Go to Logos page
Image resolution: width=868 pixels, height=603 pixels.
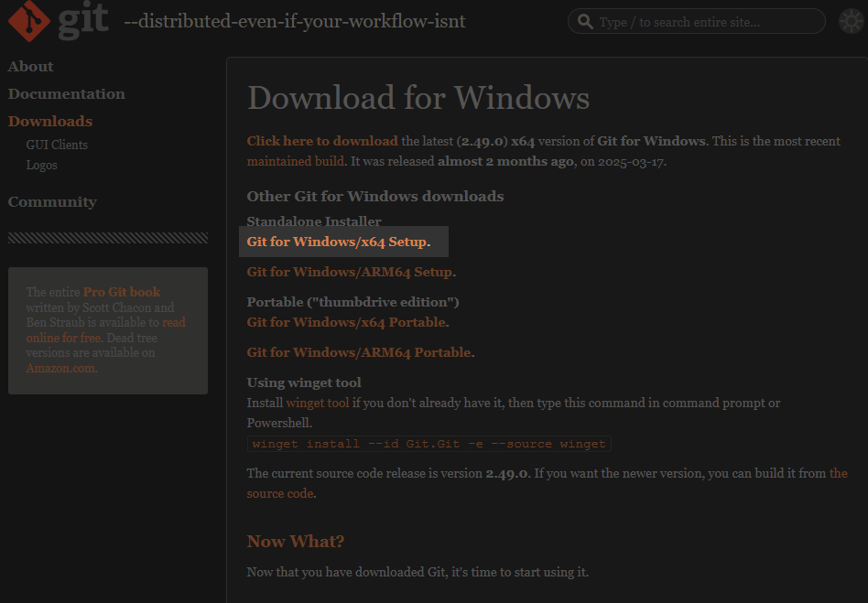click(x=41, y=166)
